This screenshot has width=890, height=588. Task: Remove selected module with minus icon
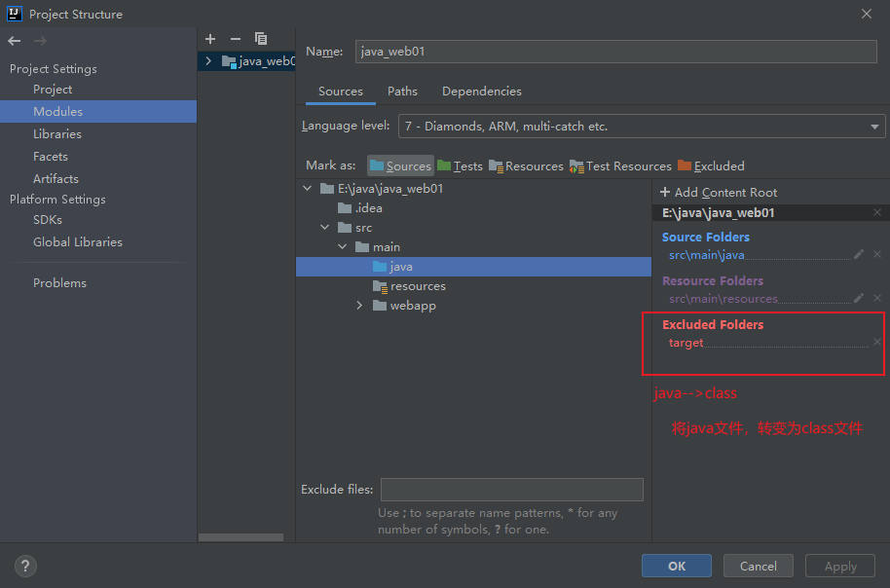[236, 39]
